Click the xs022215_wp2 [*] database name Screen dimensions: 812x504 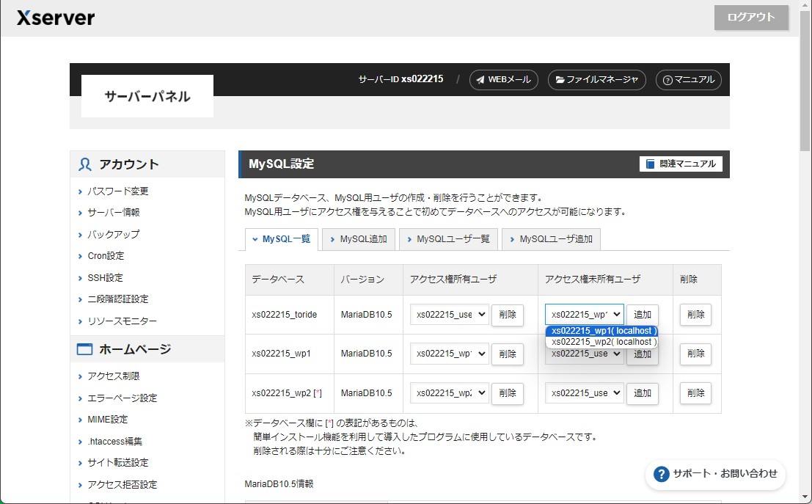click(287, 393)
